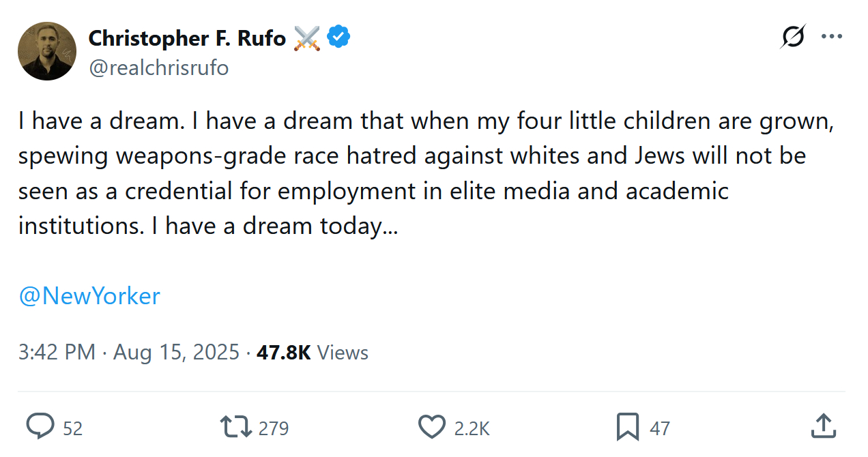Image resolution: width=868 pixels, height=457 pixels.
Task: Open the share upload arrow icon
Action: click(x=824, y=426)
